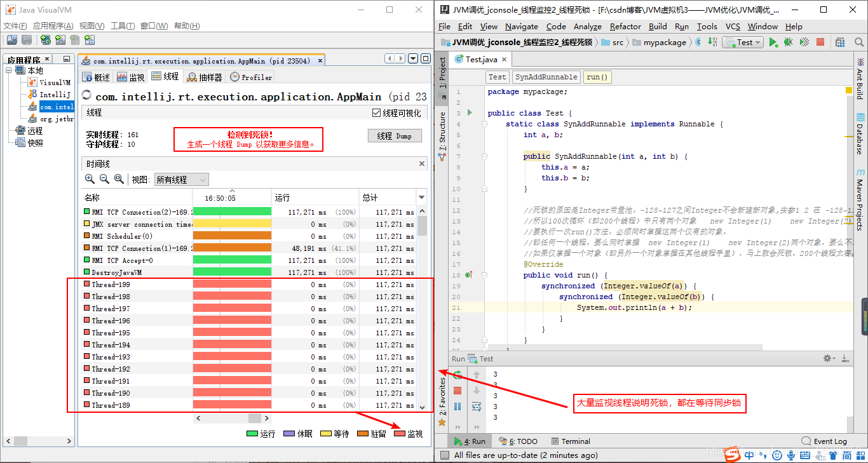Select the 远程 node in VisualVM tree
This screenshot has height=463, width=868.
(x=29, y=131)
